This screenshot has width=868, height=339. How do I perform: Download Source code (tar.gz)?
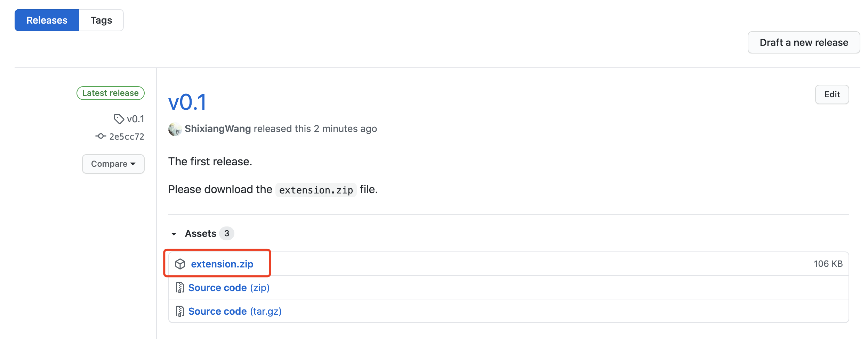[x=235, y=311]
